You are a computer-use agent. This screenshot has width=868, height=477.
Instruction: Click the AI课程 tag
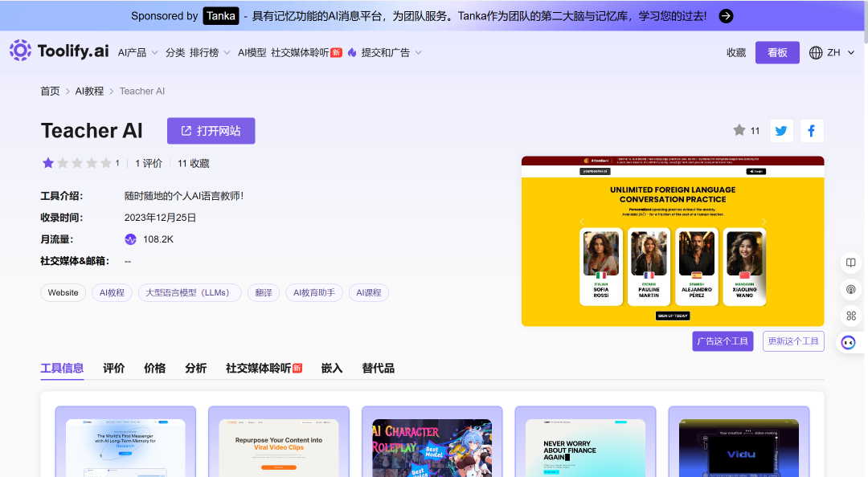click(x=369, y=293)
